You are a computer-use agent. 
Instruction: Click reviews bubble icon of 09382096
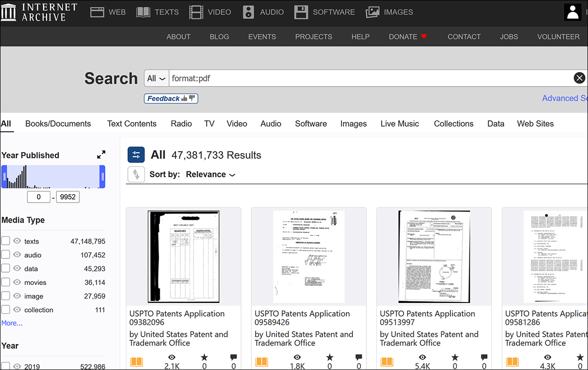tap(234, 358)
